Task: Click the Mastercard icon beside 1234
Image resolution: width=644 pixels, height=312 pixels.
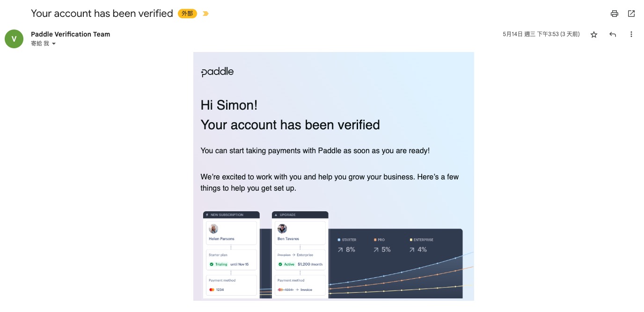Action: [x=212, y=290]
